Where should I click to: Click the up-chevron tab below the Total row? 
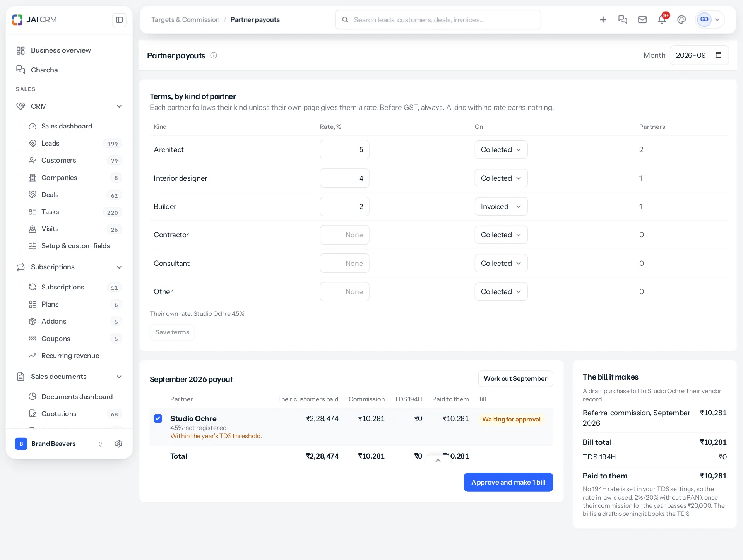438,460
